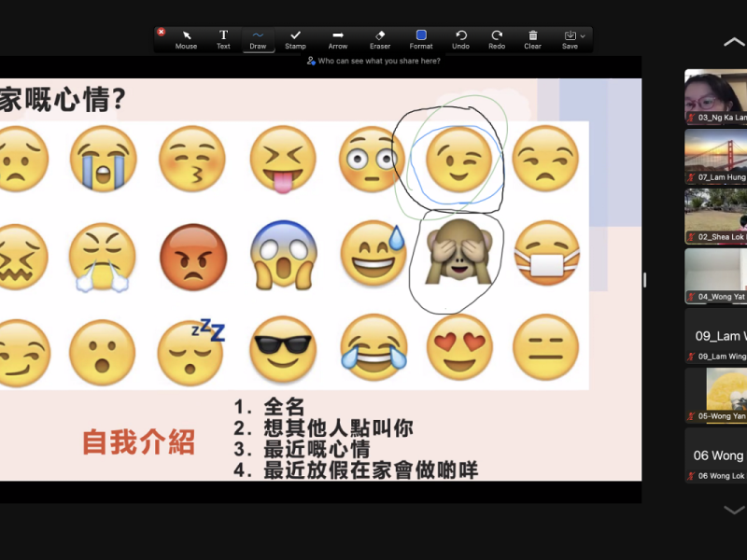
Task: Click the tears of joy emoji
Action: pos(374,348)
